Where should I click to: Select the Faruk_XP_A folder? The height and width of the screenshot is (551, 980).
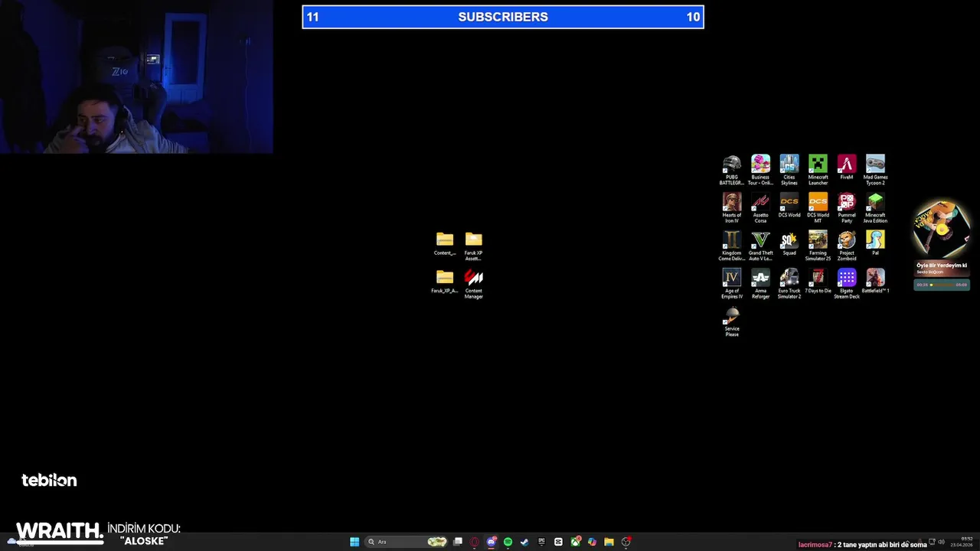[445, 281]
